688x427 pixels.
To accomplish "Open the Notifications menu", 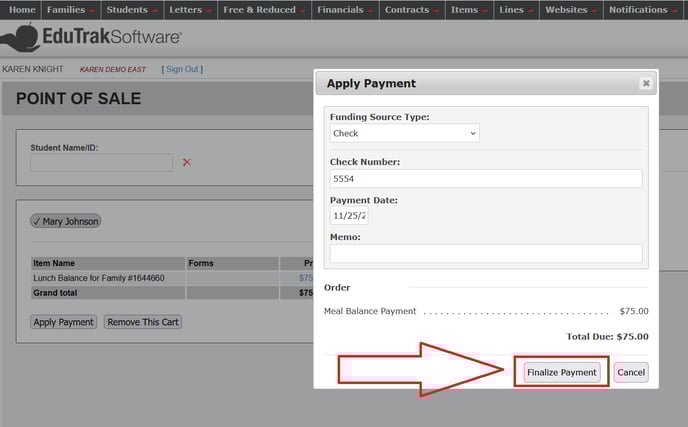I will point(643,10).
